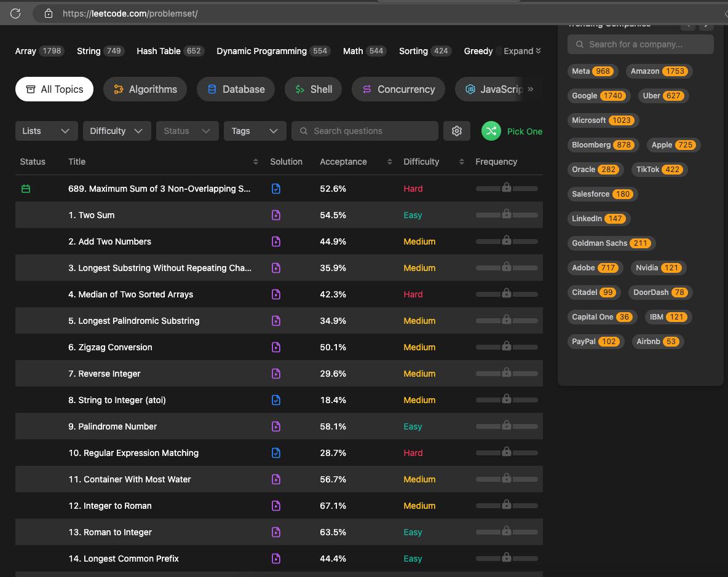Open the solution icon for problem 689
Screen dimensions: 728x577
click(x=276, y=189)
